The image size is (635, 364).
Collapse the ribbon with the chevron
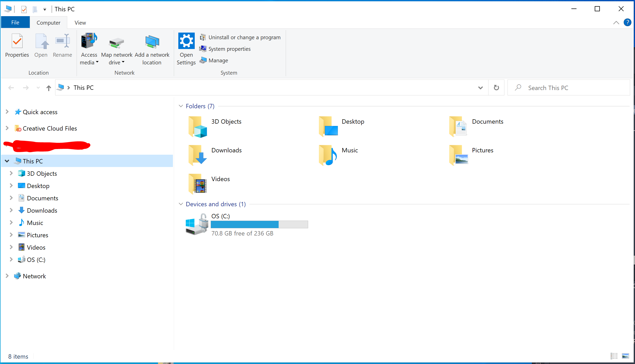pos(616,23)
